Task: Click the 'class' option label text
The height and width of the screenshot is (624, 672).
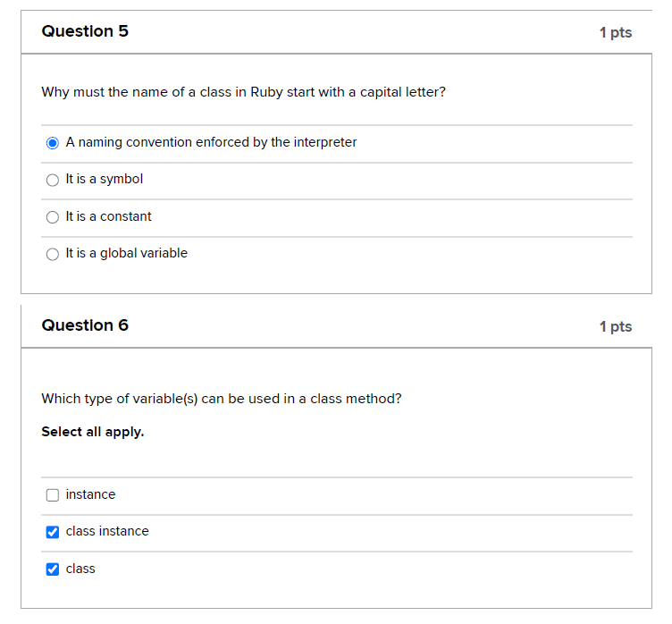Action: (x=80, y=569)
